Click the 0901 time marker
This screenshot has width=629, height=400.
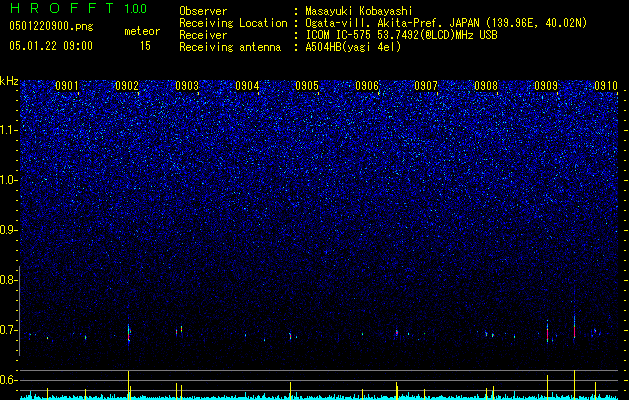(x=67, y=86)
